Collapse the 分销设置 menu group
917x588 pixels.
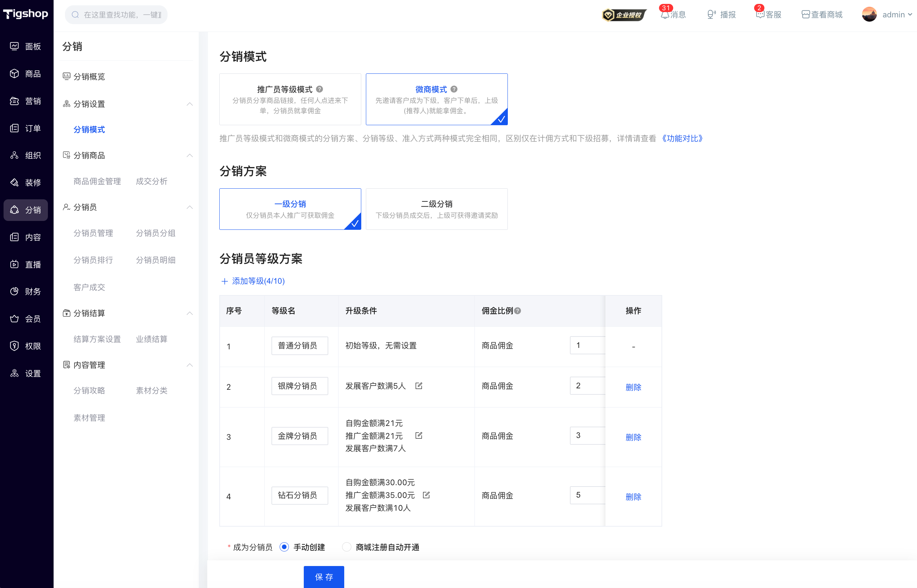[x=190, y=104]
